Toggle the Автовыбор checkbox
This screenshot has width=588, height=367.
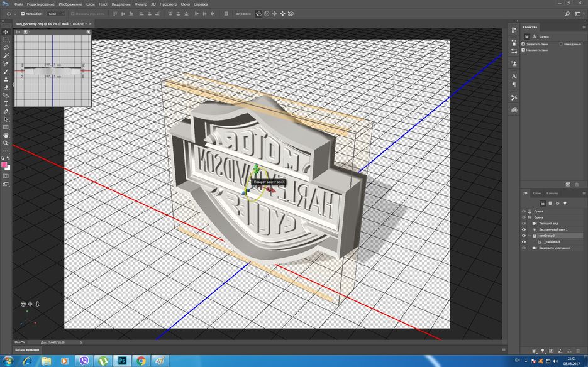pyautogui.click(x=23, y=14)
